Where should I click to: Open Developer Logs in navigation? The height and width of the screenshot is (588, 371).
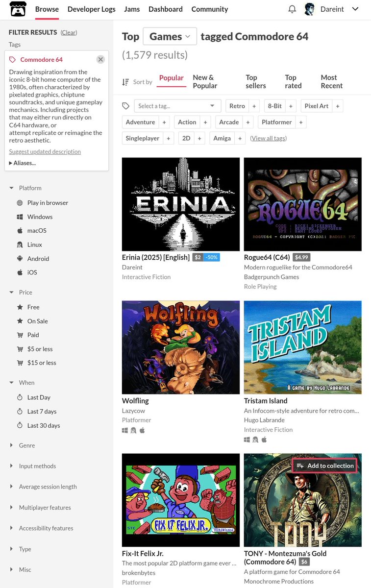92,9
